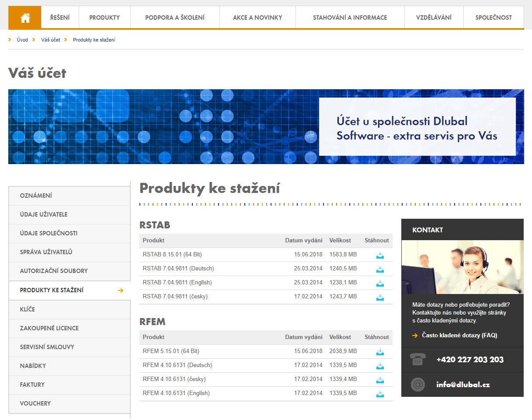Click RFEM 5.15.01 (64 Bit) product name
The height and width of the screenshot is (420, 532).
[171, 351]
